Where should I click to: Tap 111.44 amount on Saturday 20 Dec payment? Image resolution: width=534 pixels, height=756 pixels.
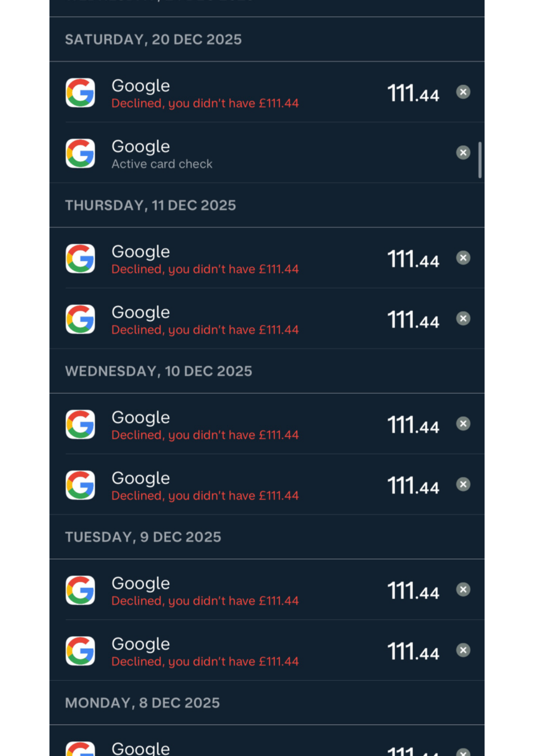tap(413, 93)
